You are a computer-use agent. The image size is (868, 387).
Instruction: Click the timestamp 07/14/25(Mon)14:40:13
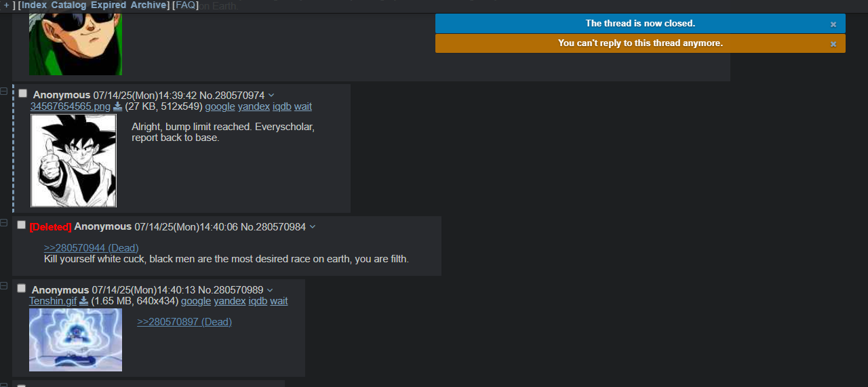coord(143,290)
